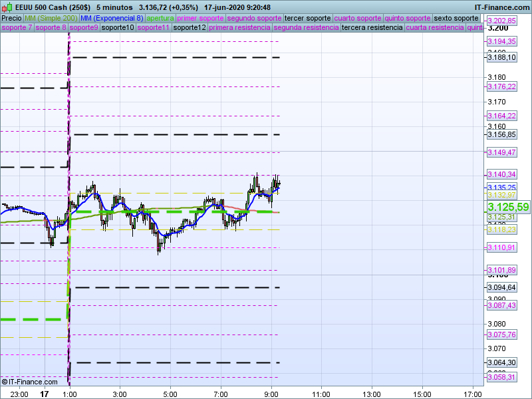Viewport: 532px width, 399px height.
Task: Click the sexto soporte label
Action: tap(456, 19)
